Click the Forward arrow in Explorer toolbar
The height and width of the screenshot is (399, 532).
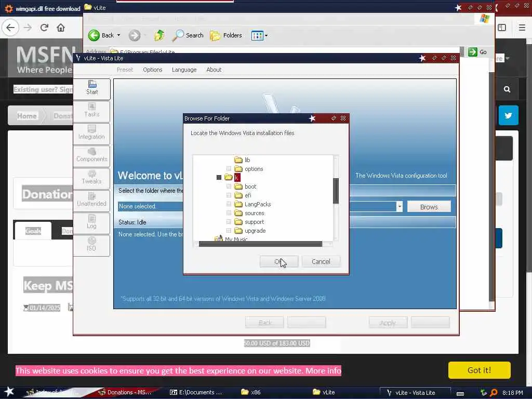coord(135,35)
